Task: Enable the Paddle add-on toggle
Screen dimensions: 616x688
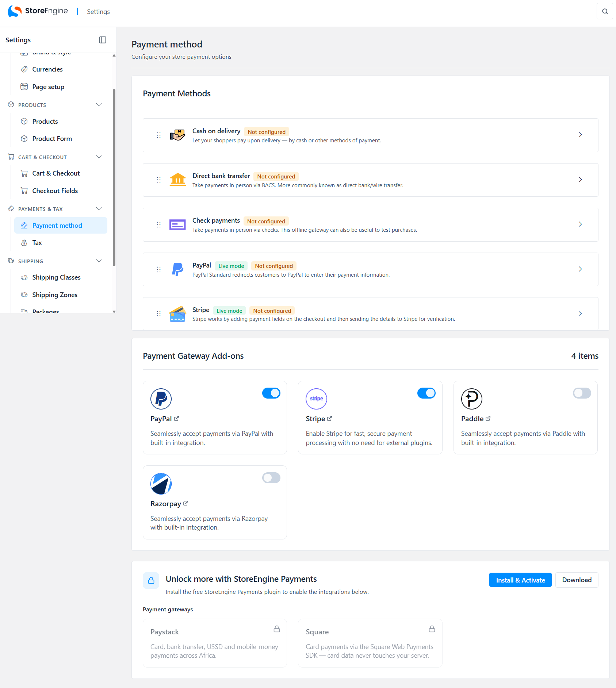Action: 582,393
